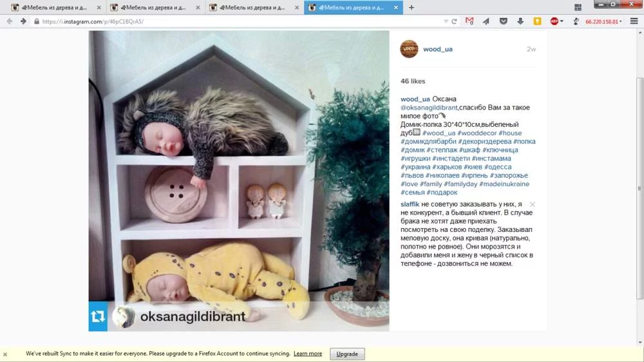Screen dimensions: 644x362
Task: Click the desk lamp extension icon
Action: pos(576,21)
